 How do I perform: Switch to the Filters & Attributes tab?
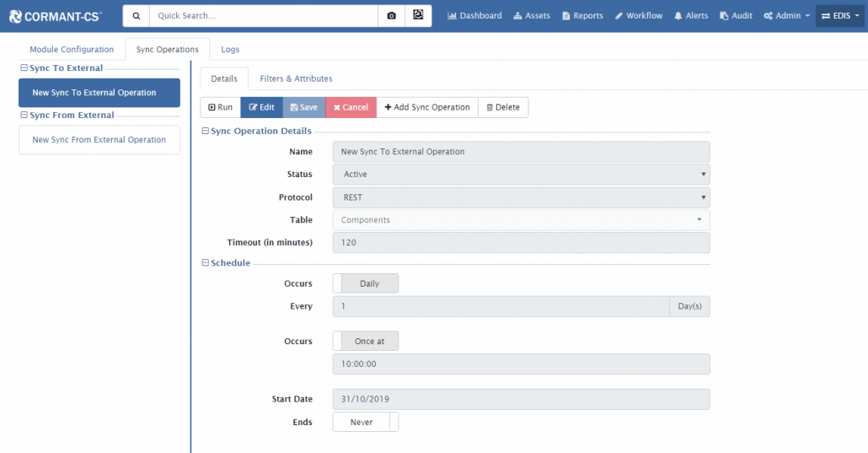point(296,78)
